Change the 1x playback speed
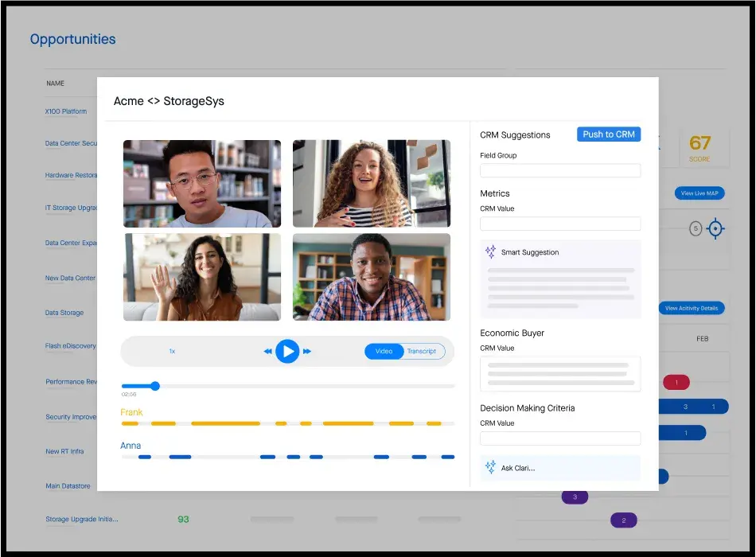 [172, 351]
